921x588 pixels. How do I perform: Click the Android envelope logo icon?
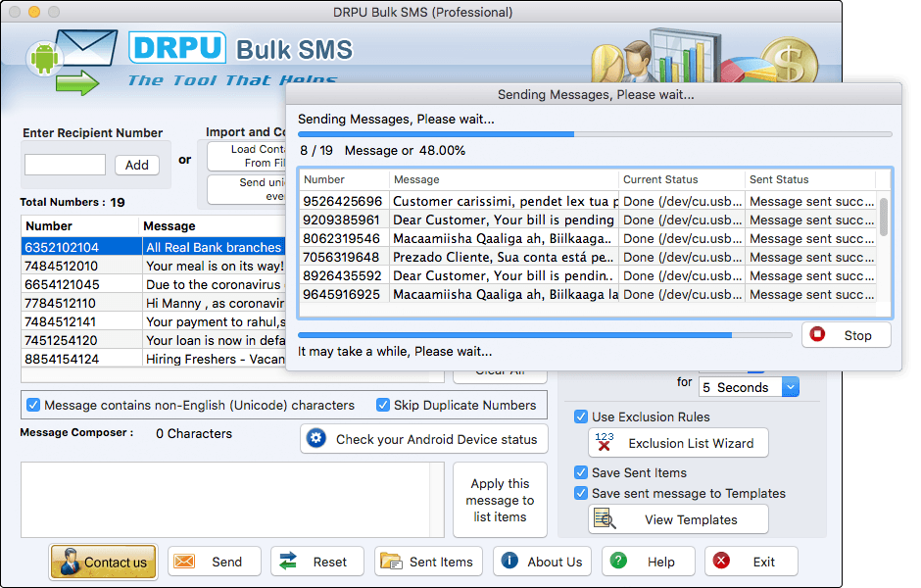(72, 61)
